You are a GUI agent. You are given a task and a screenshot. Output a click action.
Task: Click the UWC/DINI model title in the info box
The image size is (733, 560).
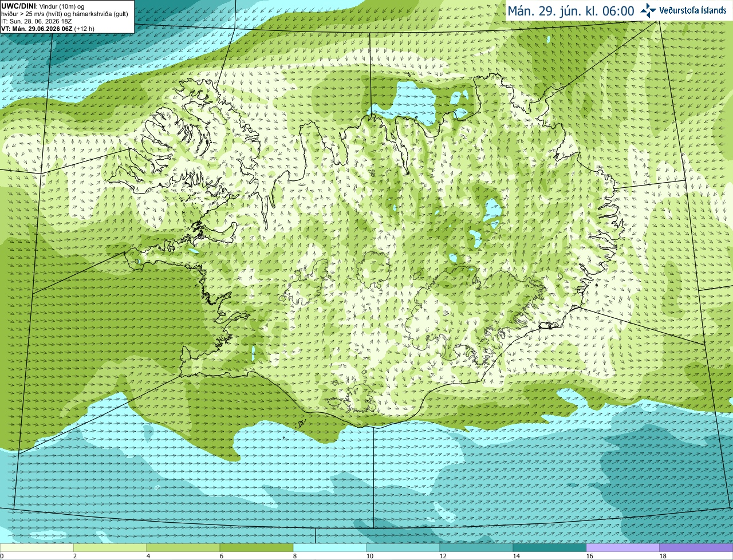(x=18, y=6)
